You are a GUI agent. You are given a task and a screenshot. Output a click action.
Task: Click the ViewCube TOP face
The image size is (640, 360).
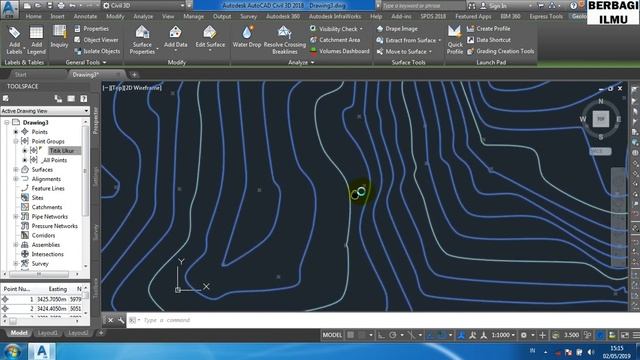tap(601, 119)
